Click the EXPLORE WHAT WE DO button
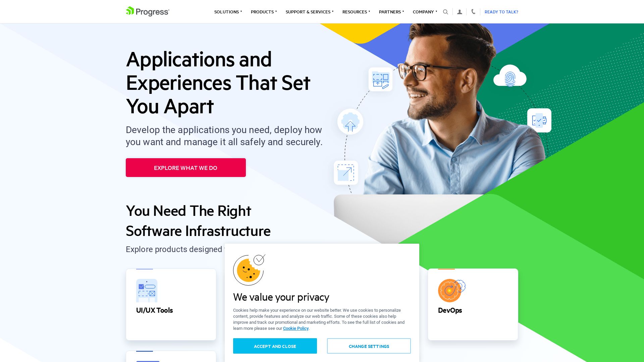The image size is (644, 362). 185,168
